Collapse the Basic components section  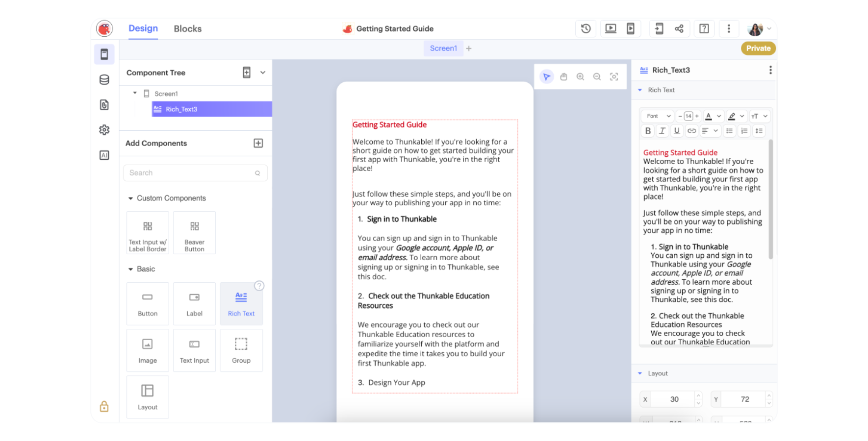coord(130,269)
